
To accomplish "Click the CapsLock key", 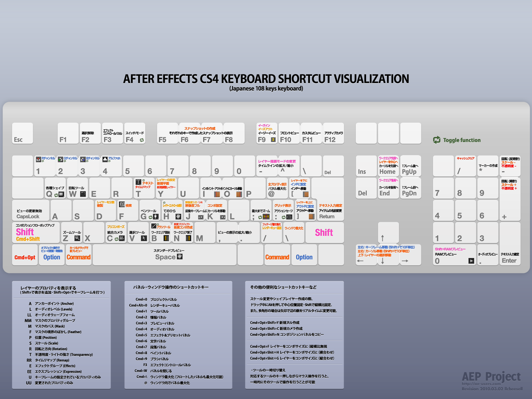I will 31,210.
